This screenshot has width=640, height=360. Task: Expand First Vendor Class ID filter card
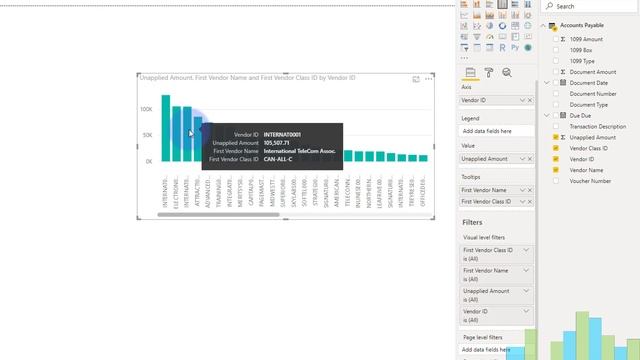coord(526,250)
